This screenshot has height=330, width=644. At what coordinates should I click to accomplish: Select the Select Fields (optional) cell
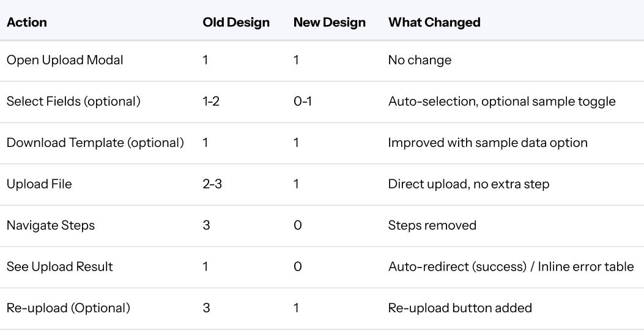pos(73,101)
